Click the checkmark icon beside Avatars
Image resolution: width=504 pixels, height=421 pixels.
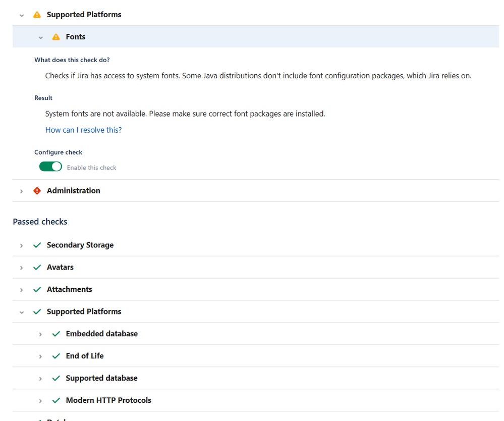pos(37,267)
